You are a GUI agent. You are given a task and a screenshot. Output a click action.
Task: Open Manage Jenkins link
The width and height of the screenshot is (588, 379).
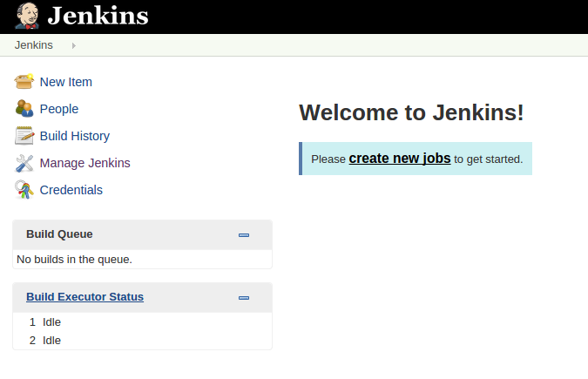point(85,163)
